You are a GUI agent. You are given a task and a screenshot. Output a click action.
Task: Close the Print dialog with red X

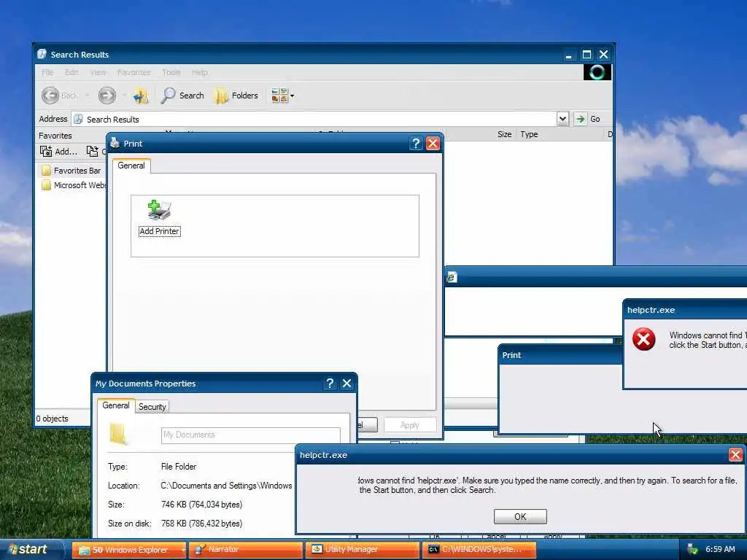coord(433,144)
